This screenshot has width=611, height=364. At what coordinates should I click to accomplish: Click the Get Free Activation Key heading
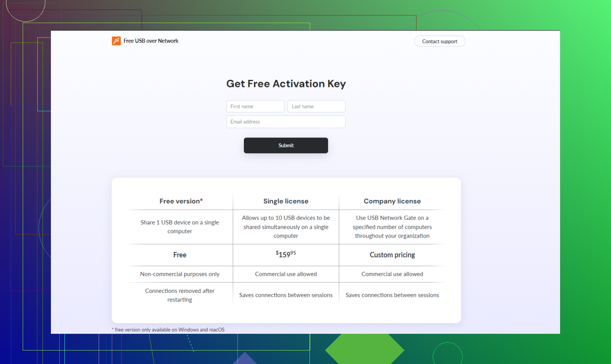(x=286, y=84)
